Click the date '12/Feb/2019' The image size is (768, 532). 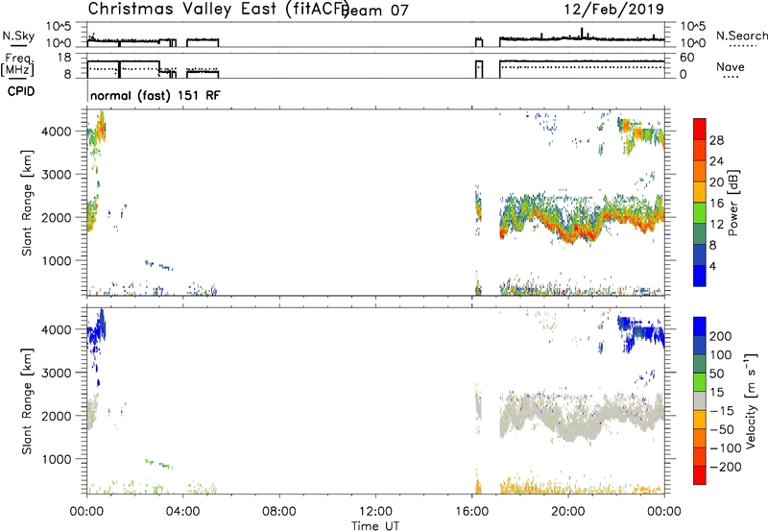tap(614, 9)
